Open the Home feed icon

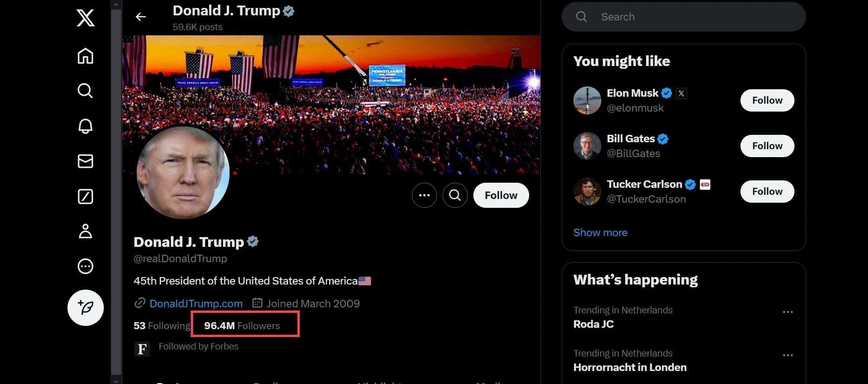85,56
